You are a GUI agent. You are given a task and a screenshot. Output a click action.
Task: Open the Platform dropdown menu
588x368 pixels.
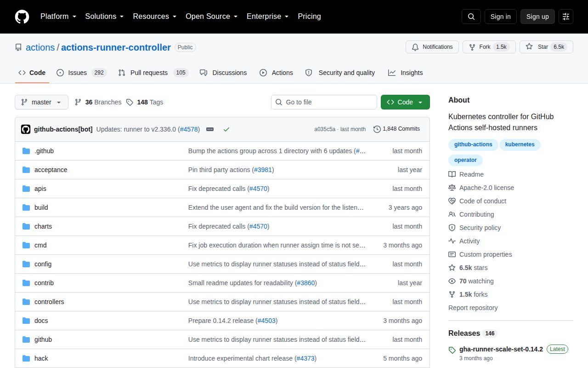pyautogui.click(x=59, y=17)
